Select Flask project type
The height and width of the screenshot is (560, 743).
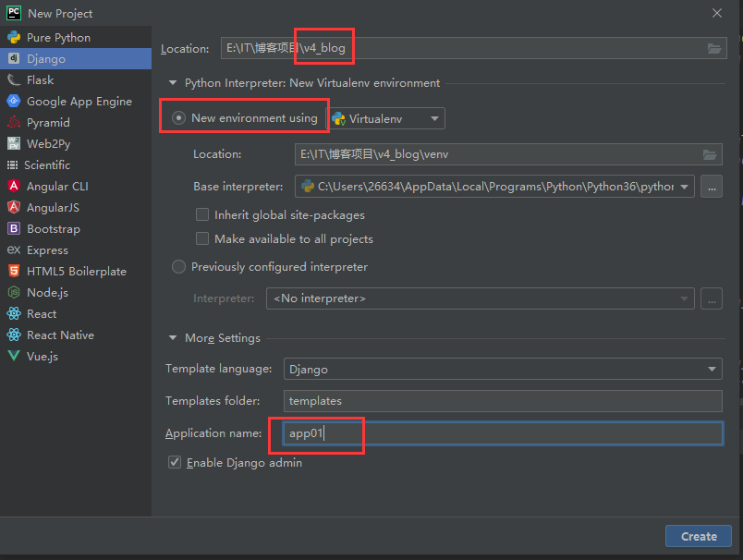click(76, 80)
